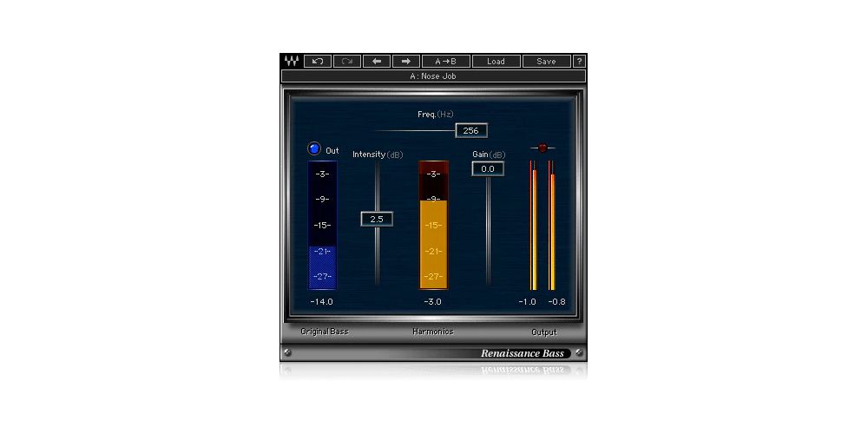Click the orange Harmonics meter
The height and width of the screenshot is (434, 868).
coord(433,226)
